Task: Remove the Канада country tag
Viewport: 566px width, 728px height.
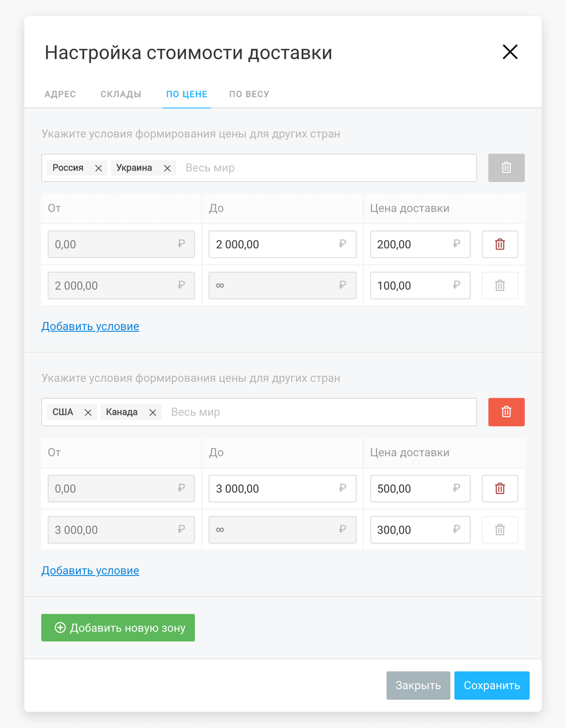Action: coord(153,412)
